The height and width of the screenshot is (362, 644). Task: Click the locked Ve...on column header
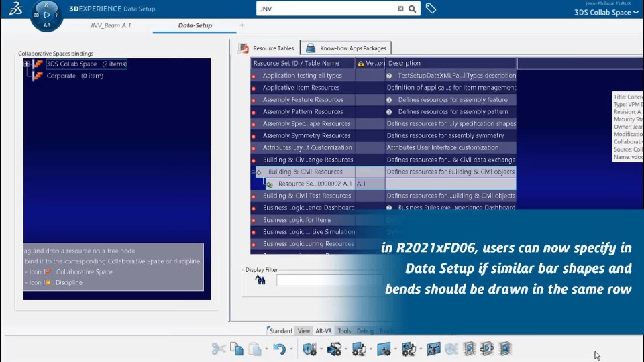pyautogui.click(x=370, y=63)
